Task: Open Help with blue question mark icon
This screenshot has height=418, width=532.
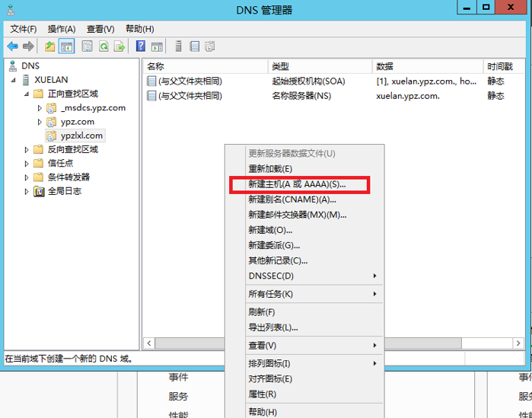Action: tap(141, 46)
